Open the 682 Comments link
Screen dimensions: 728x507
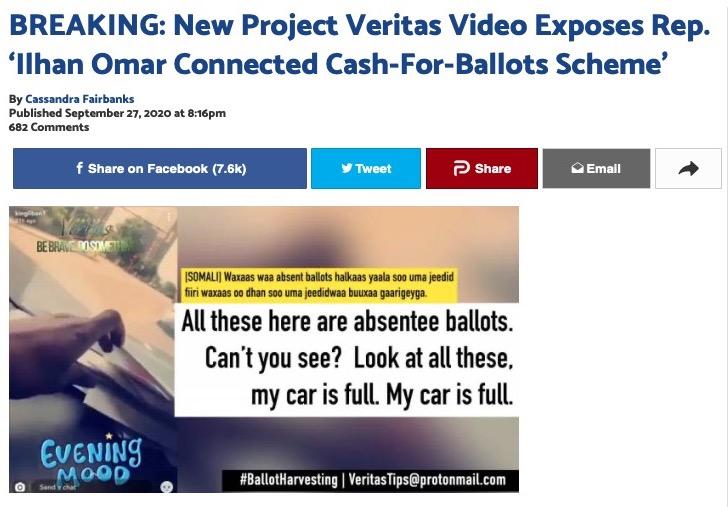coord(49,127)
